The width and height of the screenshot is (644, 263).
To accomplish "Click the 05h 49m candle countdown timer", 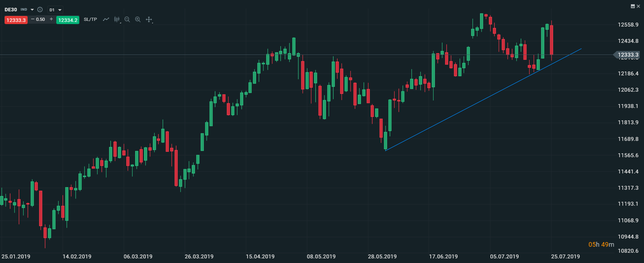I will [601, 245].
